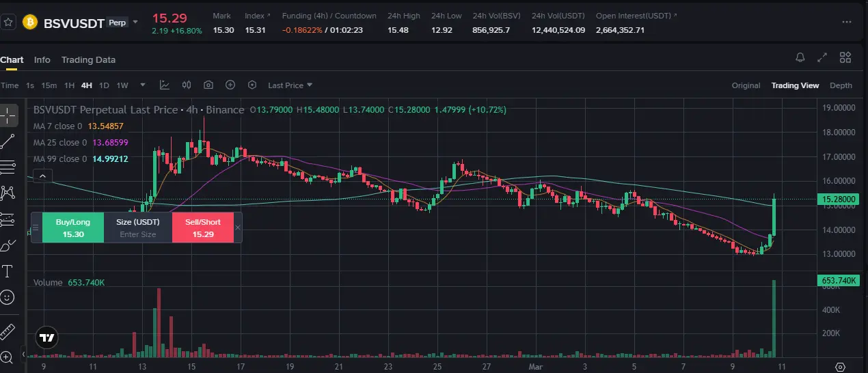Switch to the Info tab
The image size is (868, 373).
[x=42, y=59]
